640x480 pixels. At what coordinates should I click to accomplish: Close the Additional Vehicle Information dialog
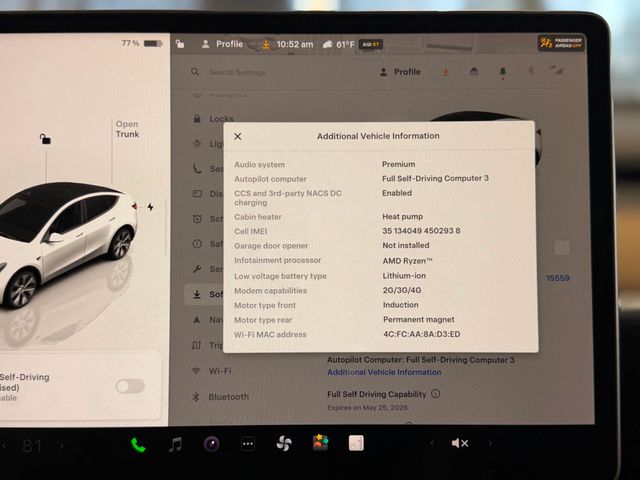tap(238, 136)
